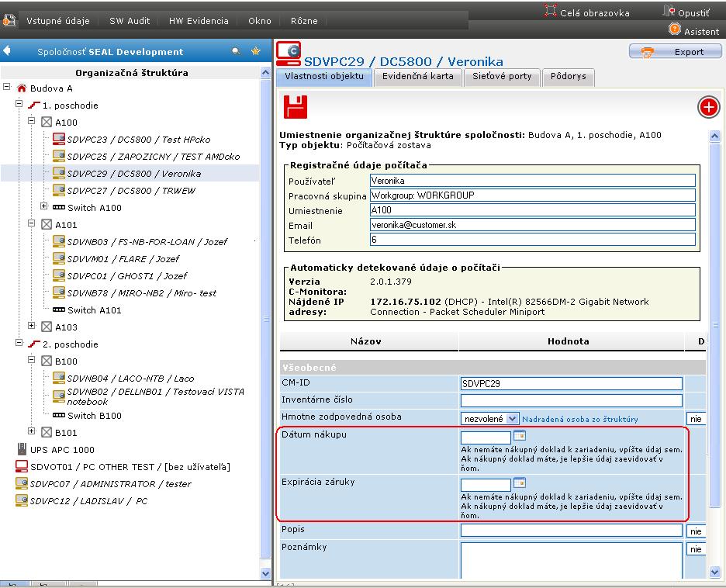The height and width of the screenshot is (588, 726).
Task: Open the Okno menu
Action: click(x=260, y=21)
